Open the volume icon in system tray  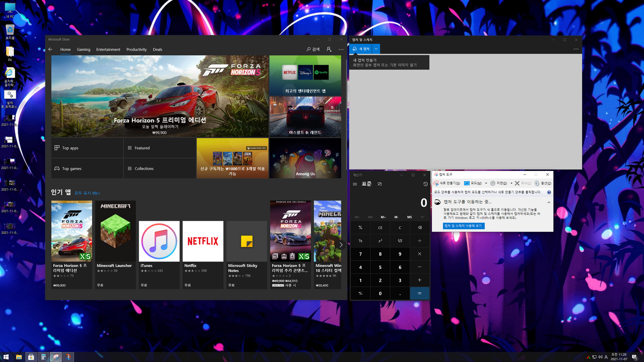pos(600,357)
